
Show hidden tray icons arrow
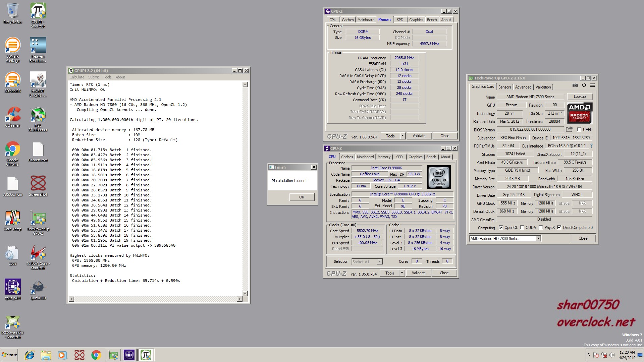[589, 355]
